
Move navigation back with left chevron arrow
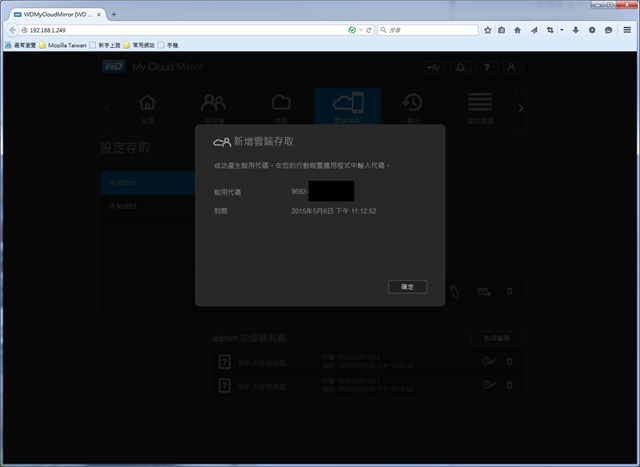(x=107, y=108)
